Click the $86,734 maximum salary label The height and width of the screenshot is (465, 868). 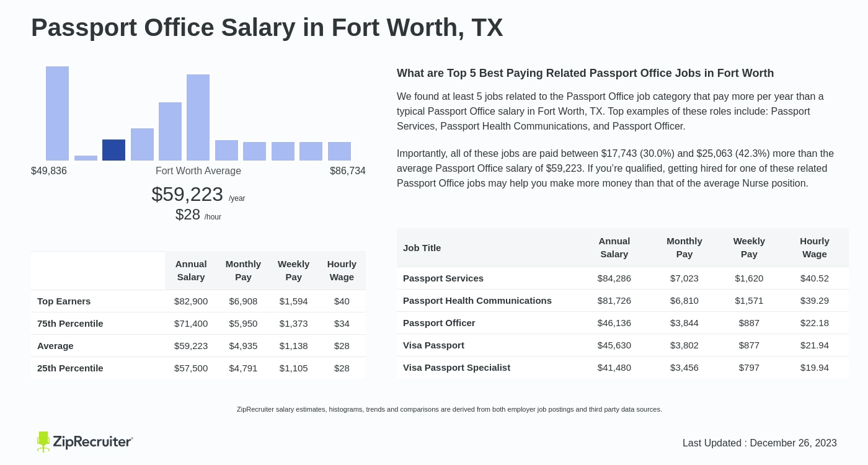(348, 171)
